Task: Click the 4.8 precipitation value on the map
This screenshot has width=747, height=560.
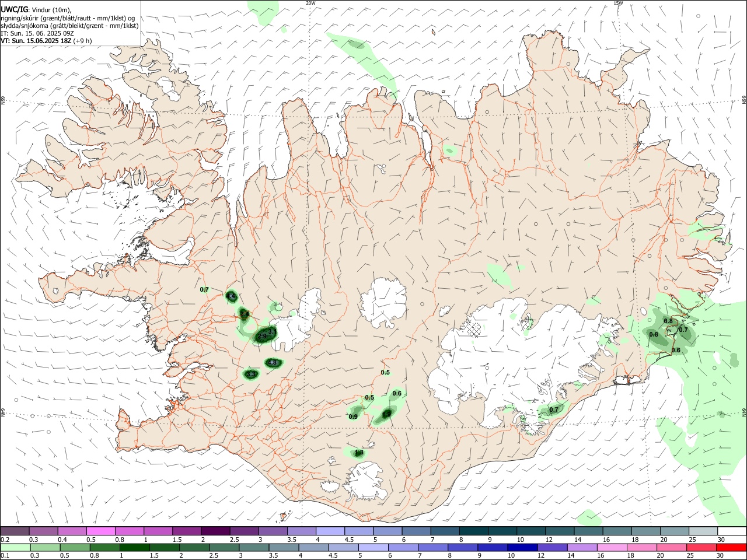Action: click(x=272, y=363)
